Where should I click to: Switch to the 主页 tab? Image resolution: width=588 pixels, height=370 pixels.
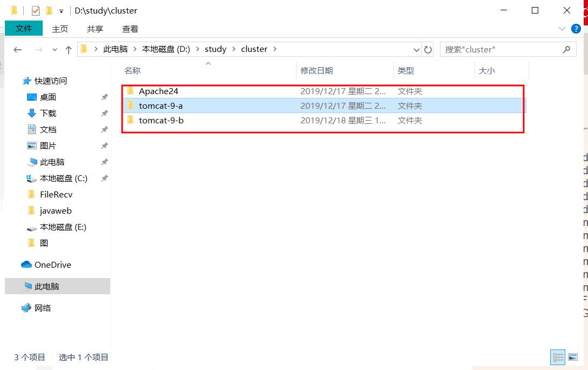60,29
